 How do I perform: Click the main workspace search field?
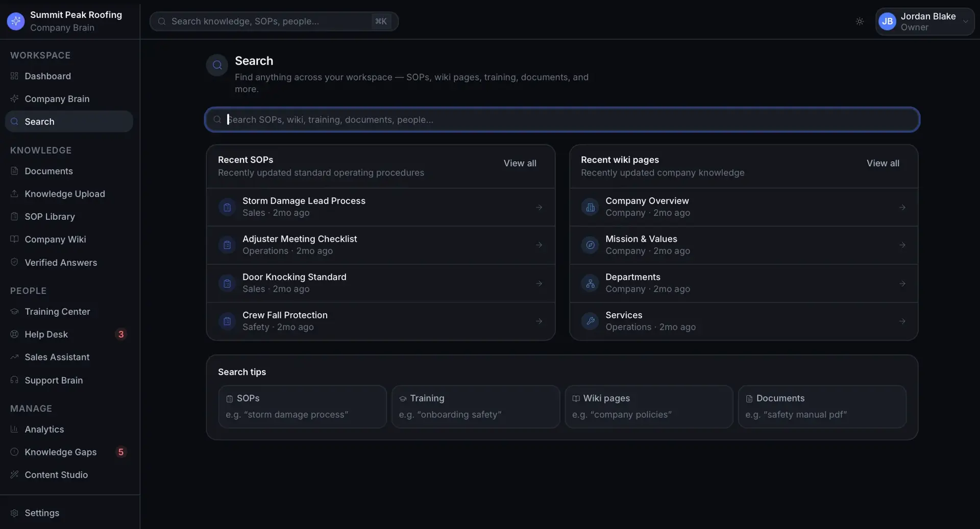[562, 119]
